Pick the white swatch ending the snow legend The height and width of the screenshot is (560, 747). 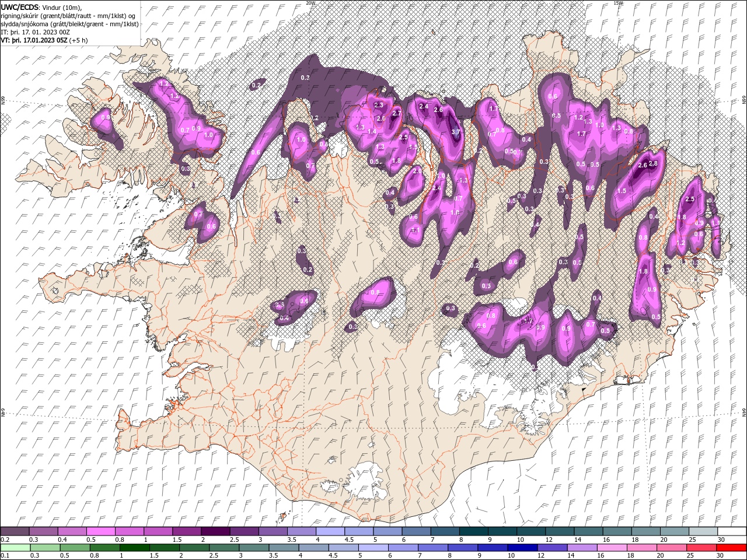pos(731,531)
